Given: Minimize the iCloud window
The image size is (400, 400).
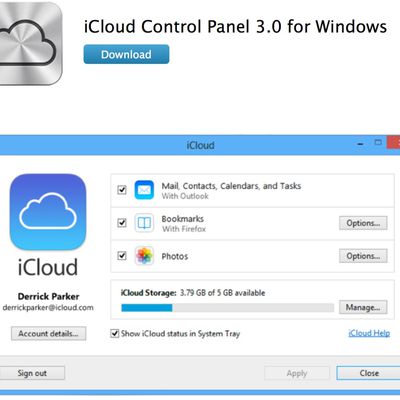Looking at the screenshot, I should (360, 144).
